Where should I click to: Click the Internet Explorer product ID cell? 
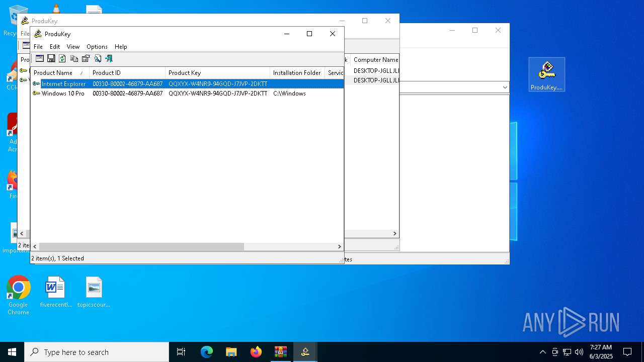click(x=127, y=84)
